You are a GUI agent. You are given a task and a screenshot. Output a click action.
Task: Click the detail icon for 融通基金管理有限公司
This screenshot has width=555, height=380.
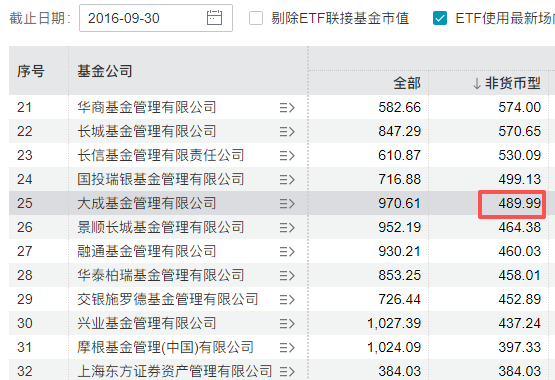(x=287, y=252)
